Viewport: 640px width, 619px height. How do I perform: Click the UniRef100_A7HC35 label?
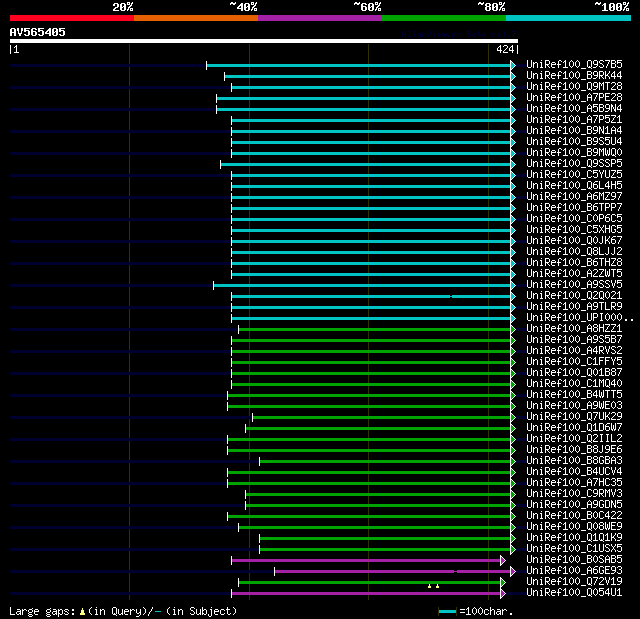pos(574,483)
